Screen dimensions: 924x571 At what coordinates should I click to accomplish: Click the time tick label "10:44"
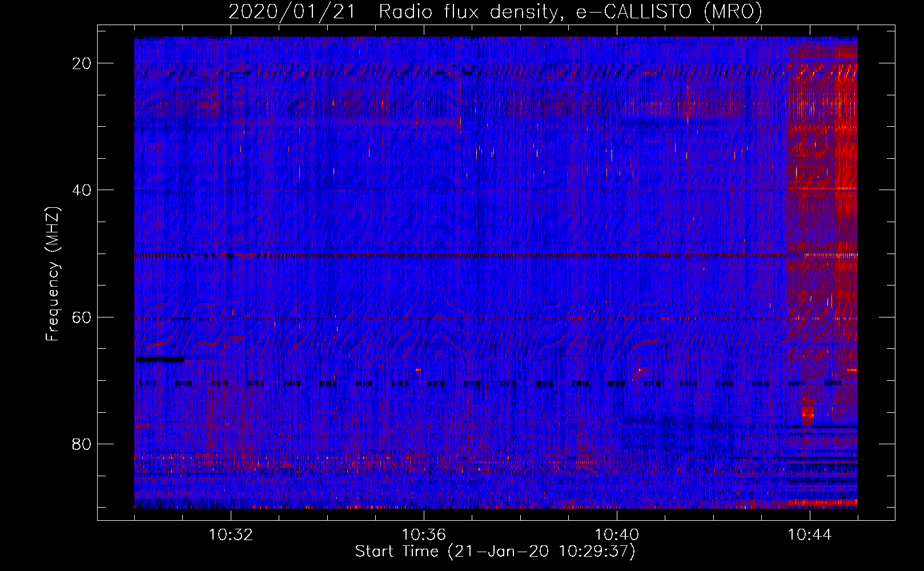point(810,535)
